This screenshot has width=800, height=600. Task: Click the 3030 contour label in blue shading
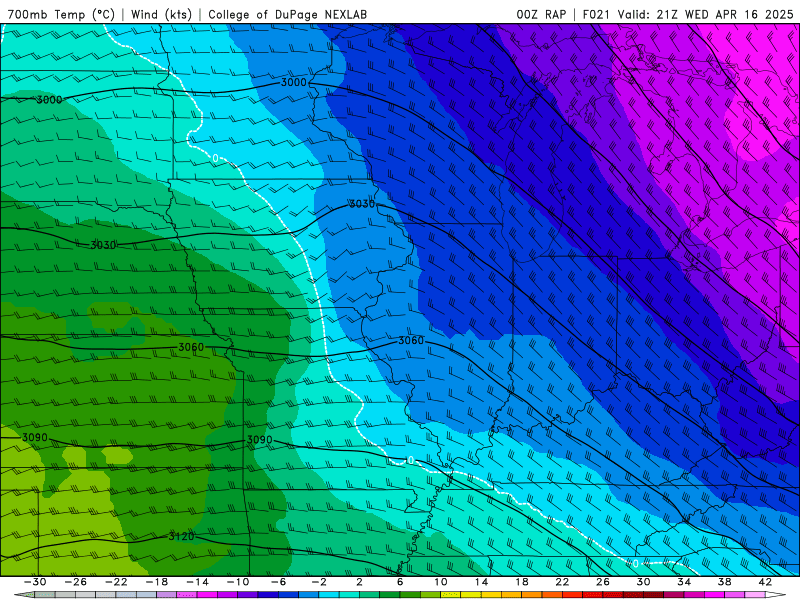tap(362, 204)
